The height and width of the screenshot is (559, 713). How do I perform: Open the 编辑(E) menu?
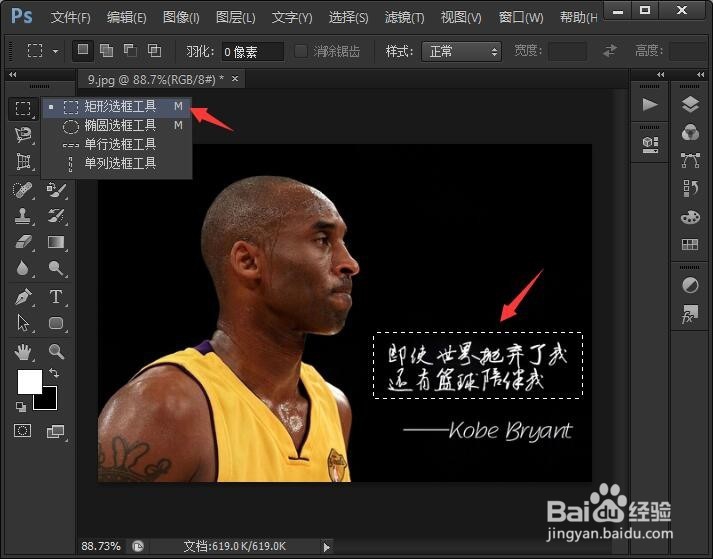coord(126,17)
